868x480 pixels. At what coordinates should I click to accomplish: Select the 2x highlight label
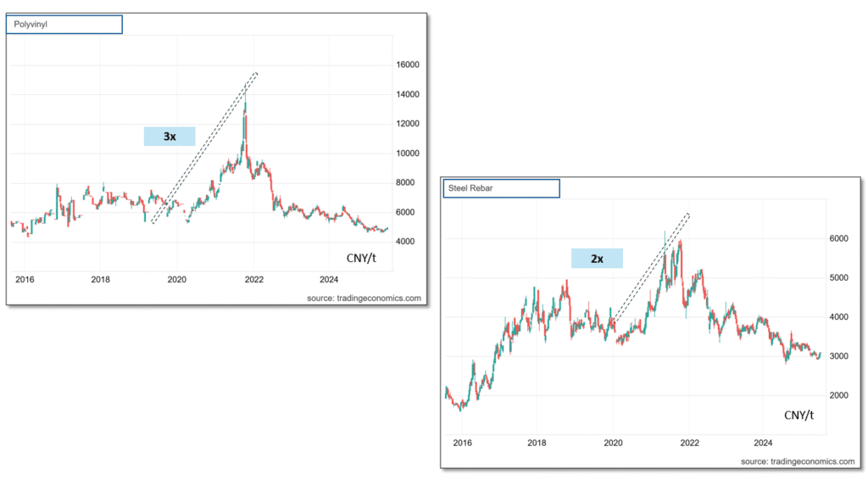pyautogui.click(x=597, y=259)
